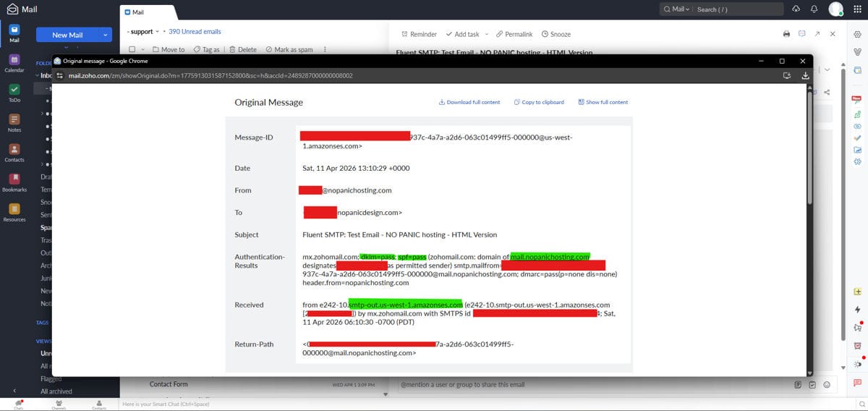This screenshot has width=868, height=411.
Task: Click the emoji icon in the comment box
Action: point(826,384)
